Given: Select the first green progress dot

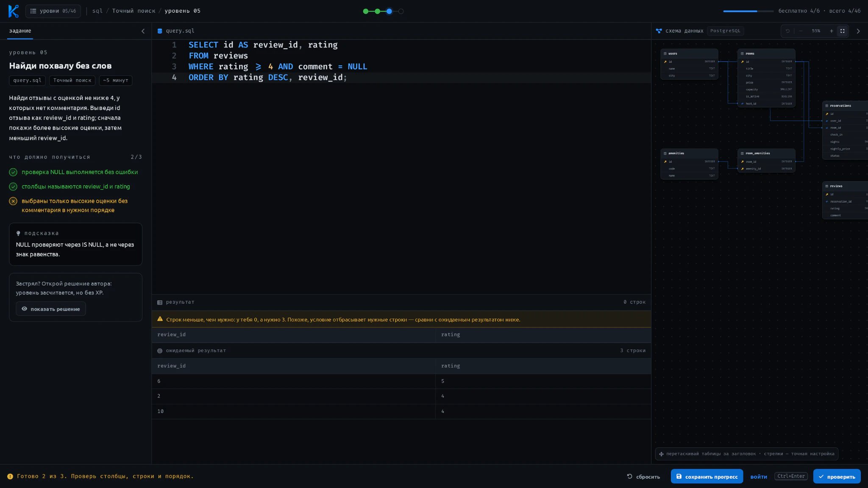Looking at the screenshot, I should 366,11.
